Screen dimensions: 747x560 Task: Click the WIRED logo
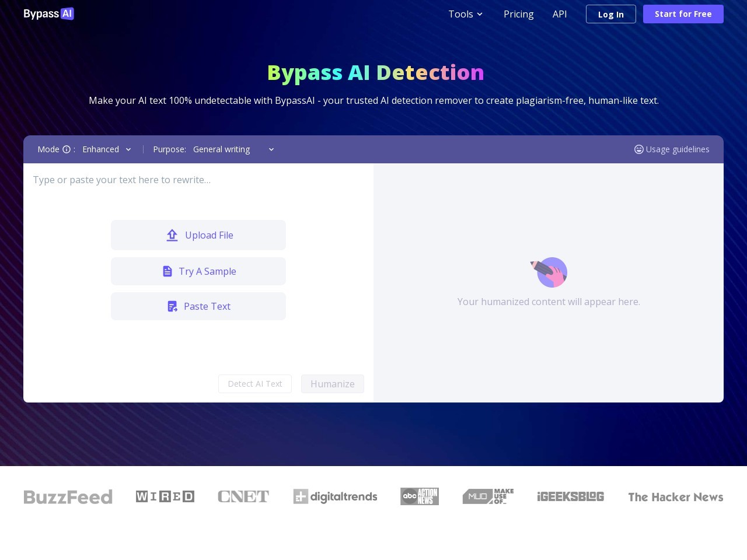(x=165, y=496)
